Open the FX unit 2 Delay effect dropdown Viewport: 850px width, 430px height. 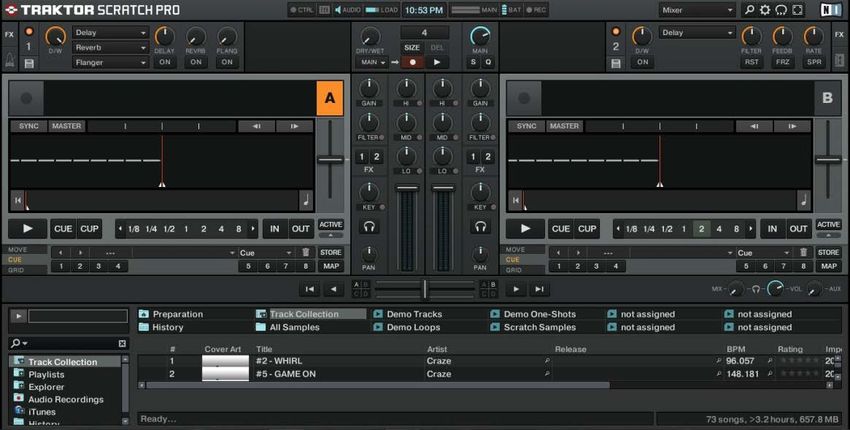click(x=697, y=33)
